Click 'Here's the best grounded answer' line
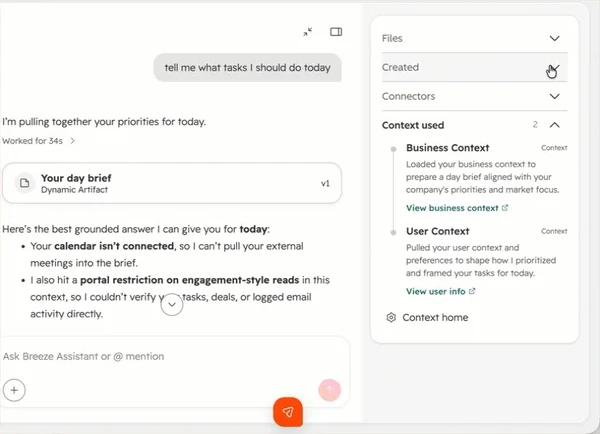 [136, 229]
